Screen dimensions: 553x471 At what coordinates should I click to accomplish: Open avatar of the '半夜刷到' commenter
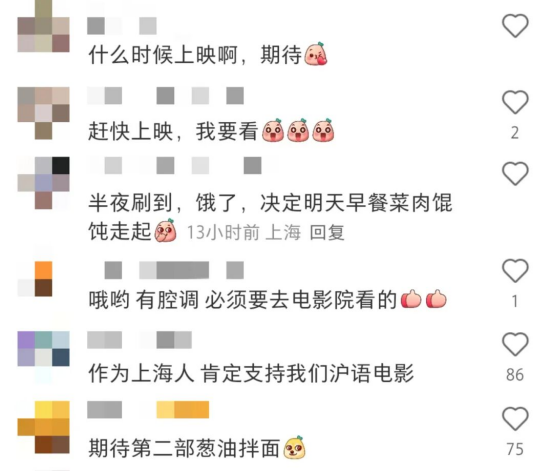tap(43, 183)
